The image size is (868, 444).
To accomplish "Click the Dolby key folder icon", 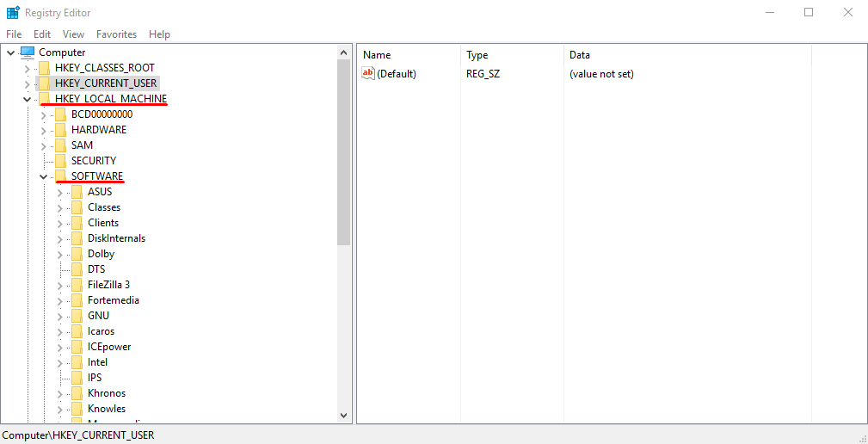I will click(77, 254).
